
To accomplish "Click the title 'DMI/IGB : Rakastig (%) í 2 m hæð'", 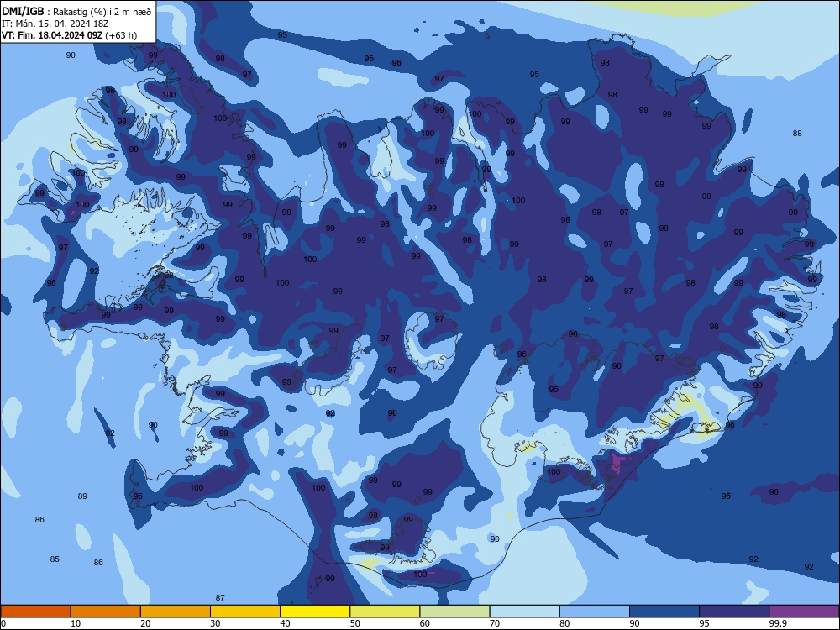I will pos(76,11).
